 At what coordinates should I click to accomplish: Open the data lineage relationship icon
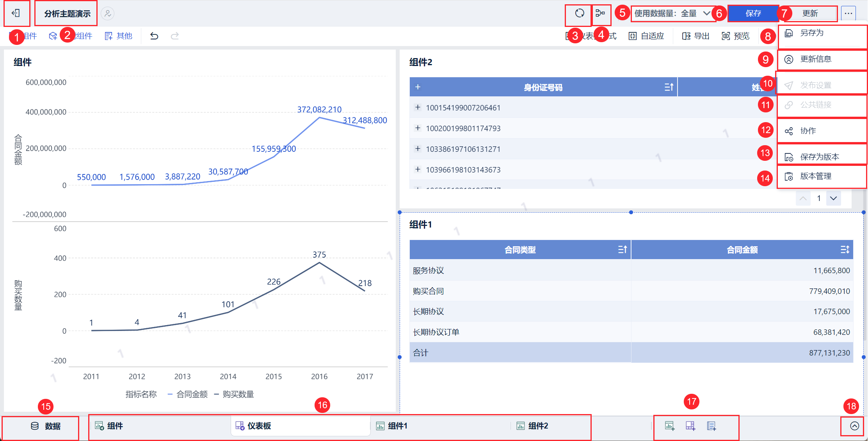pyautogui.click(x=600, y=13)
